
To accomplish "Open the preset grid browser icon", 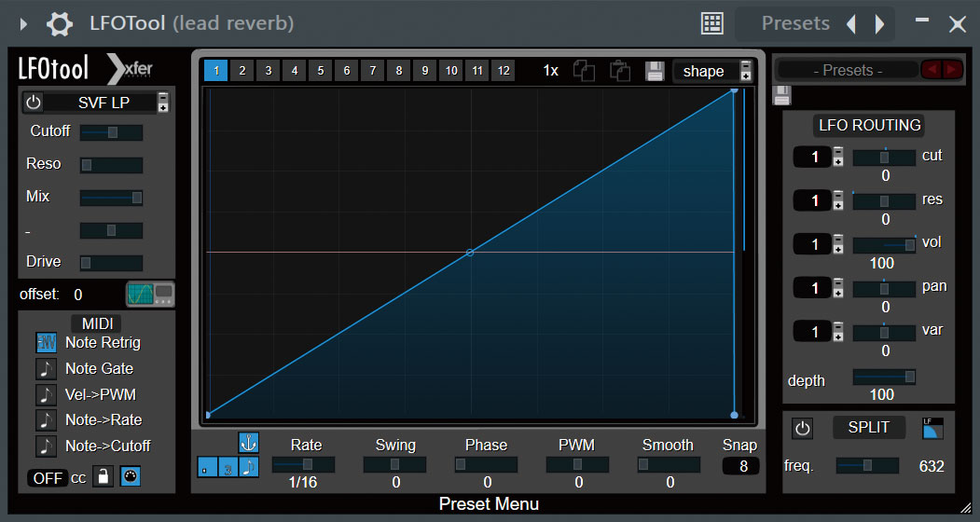I will [711, 23].
